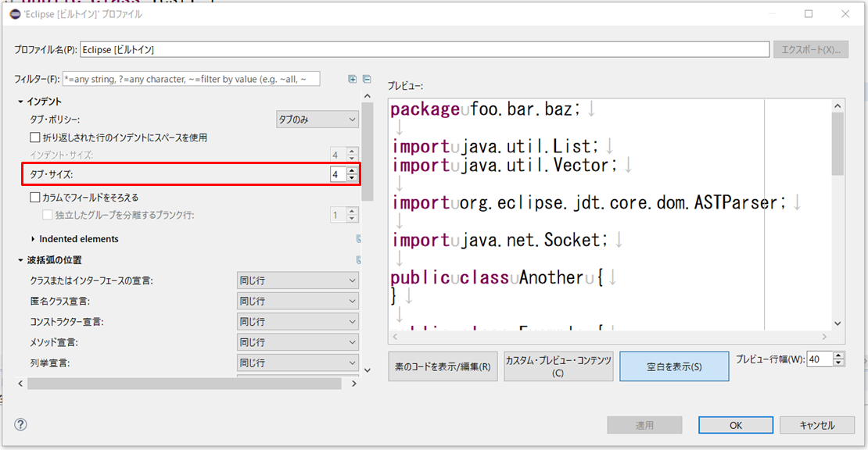Open the タブ・ポリシー dropdown
The image size is (868, 450).
click(317, 120)
